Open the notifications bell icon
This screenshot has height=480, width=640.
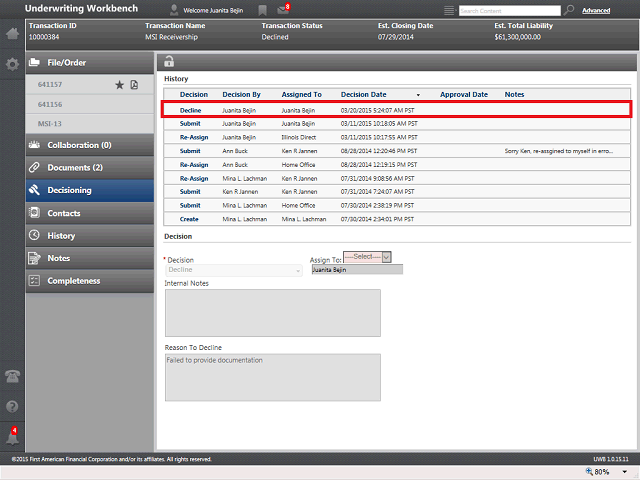[12, 437]
